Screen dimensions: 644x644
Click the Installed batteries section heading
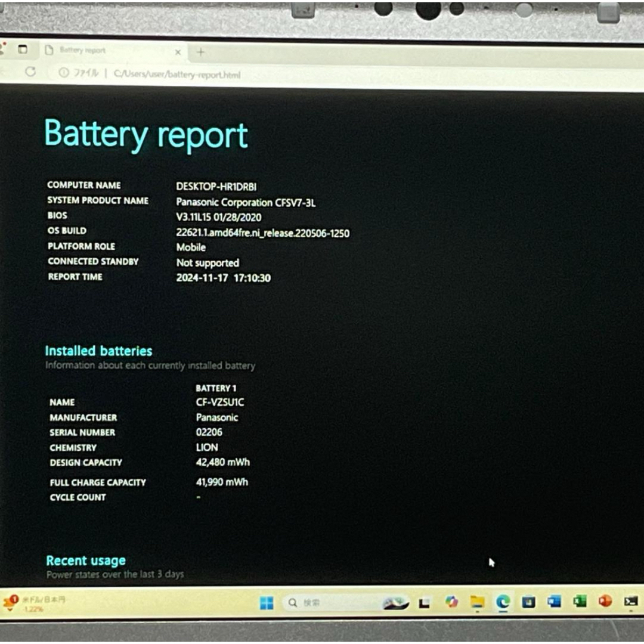pos(98,351)
